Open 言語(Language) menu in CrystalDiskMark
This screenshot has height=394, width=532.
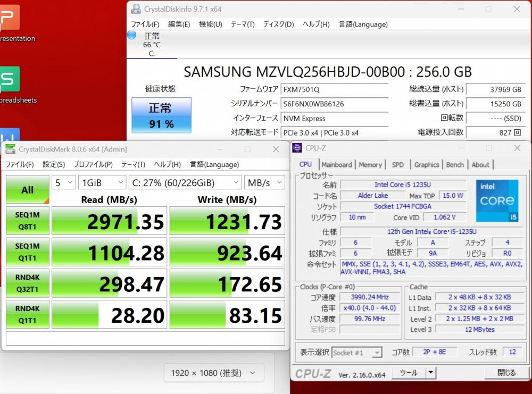click(x=214, y=164)
